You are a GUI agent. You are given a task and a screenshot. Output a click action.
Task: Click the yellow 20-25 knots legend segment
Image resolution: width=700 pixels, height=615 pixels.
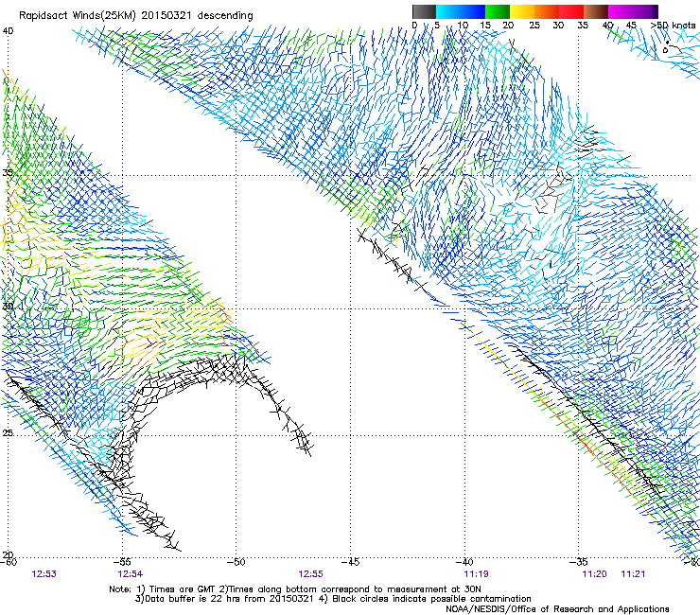(x=522, y=11)
